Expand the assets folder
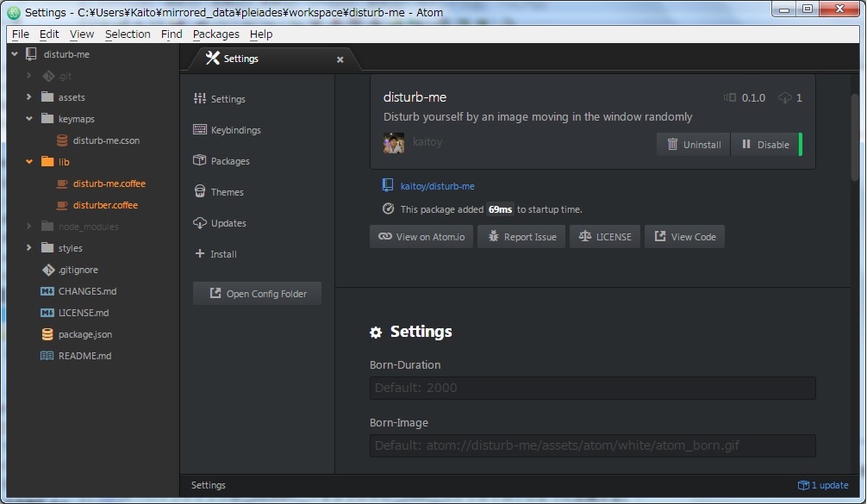The height and width of the screenshot is (504, 867). pyautogui.click(x=28, y=97)
